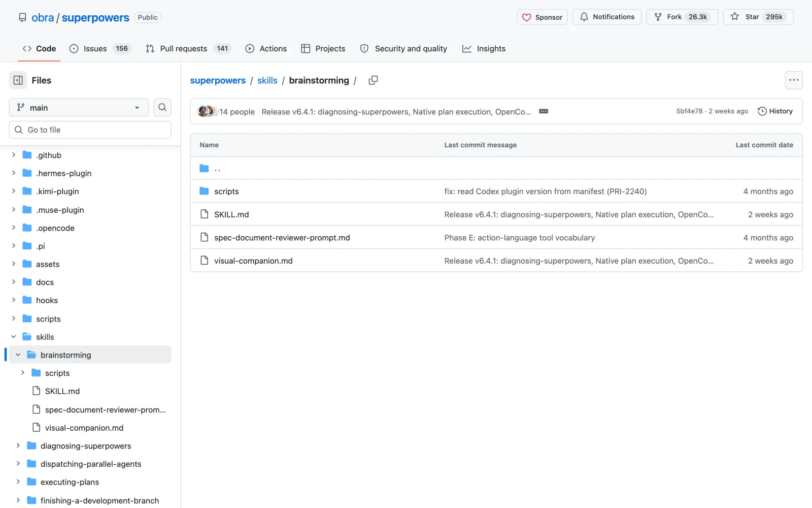Image resolution: width=812 pixels, height=508 pixels.
Task: Collapse the file tree side panel icon
Action: pos(18,80)
